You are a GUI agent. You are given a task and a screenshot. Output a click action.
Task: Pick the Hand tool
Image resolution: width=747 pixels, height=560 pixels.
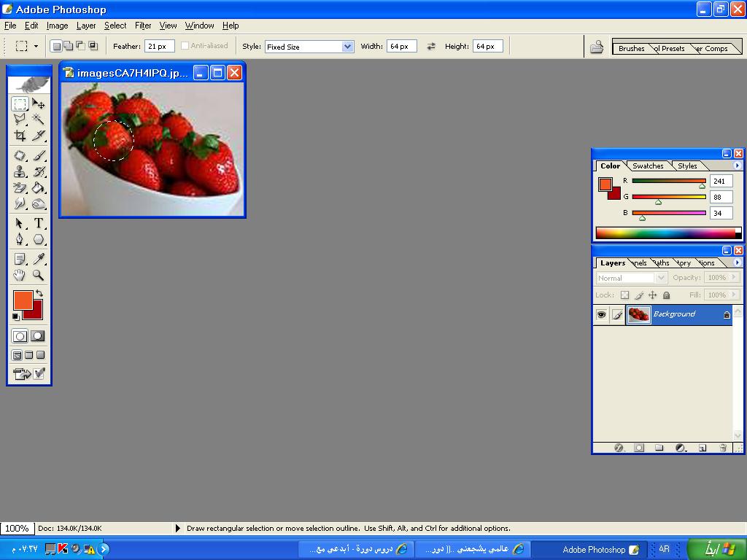coord(20,275)
